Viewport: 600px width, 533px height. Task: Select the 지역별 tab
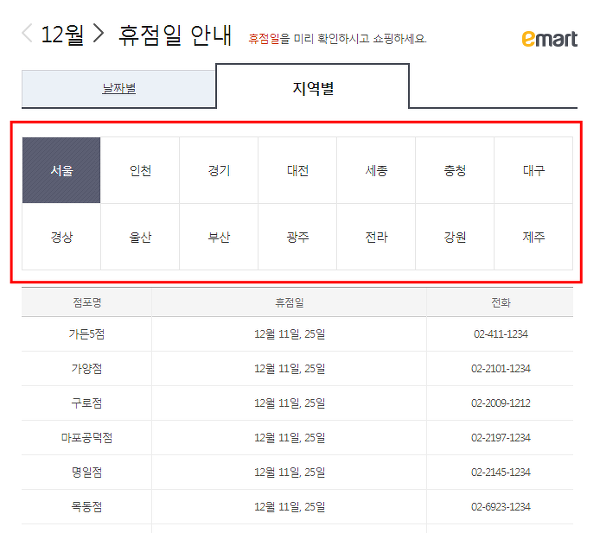[313, 88]
